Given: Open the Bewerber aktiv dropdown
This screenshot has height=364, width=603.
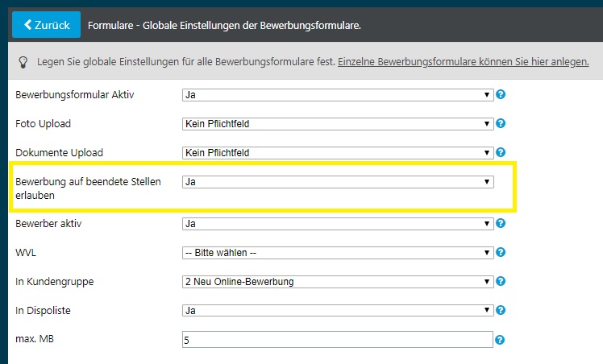Looking at the screenshot, I should tap(338, 223).
